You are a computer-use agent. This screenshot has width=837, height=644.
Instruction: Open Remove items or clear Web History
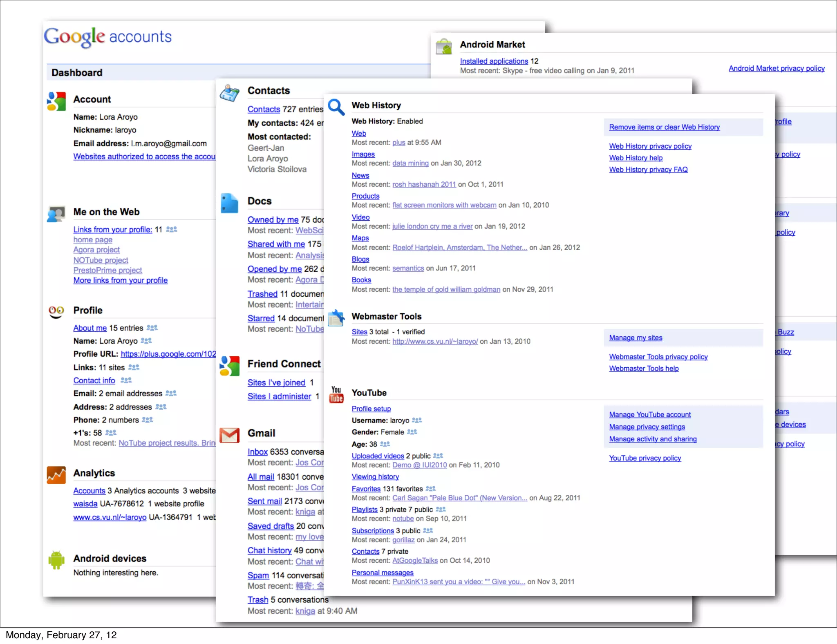664,127
